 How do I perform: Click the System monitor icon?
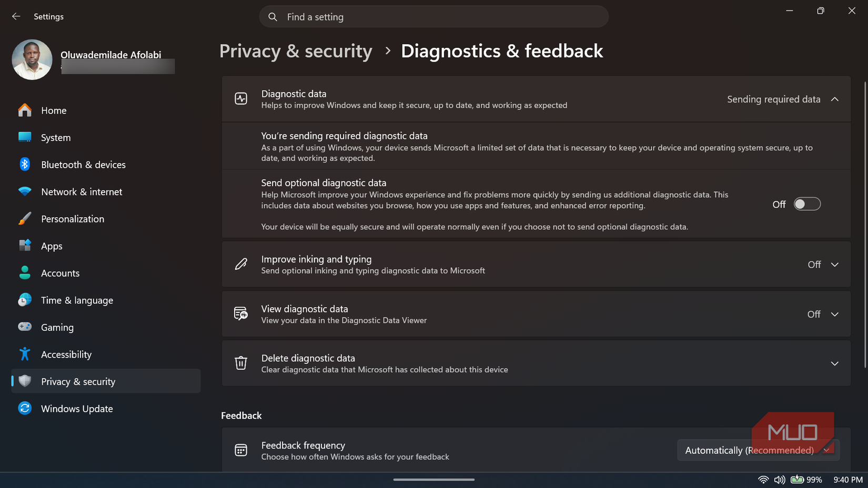pos(25,137)
